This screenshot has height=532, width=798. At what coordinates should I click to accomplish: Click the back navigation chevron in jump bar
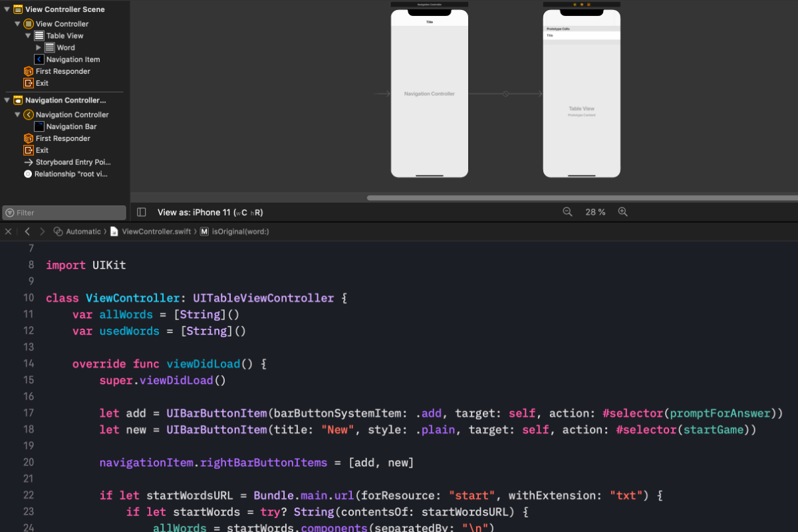point(27,231)
